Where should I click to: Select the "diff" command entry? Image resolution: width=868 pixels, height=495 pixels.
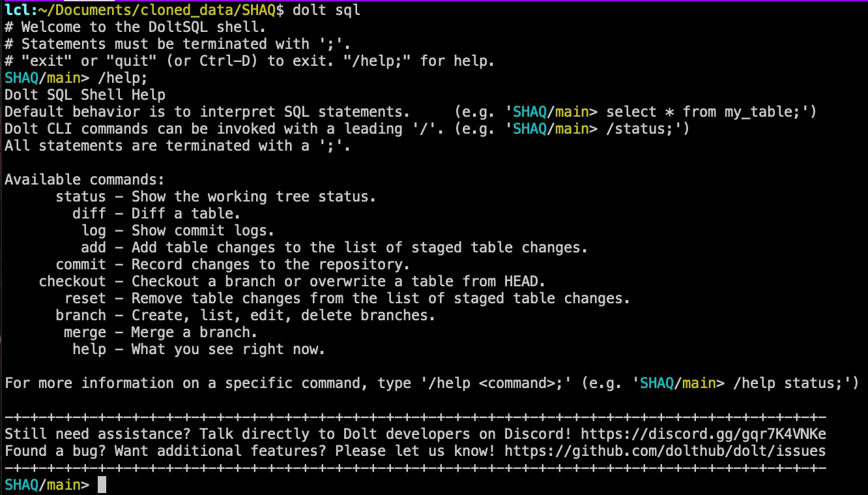click(x=89, y=213)
